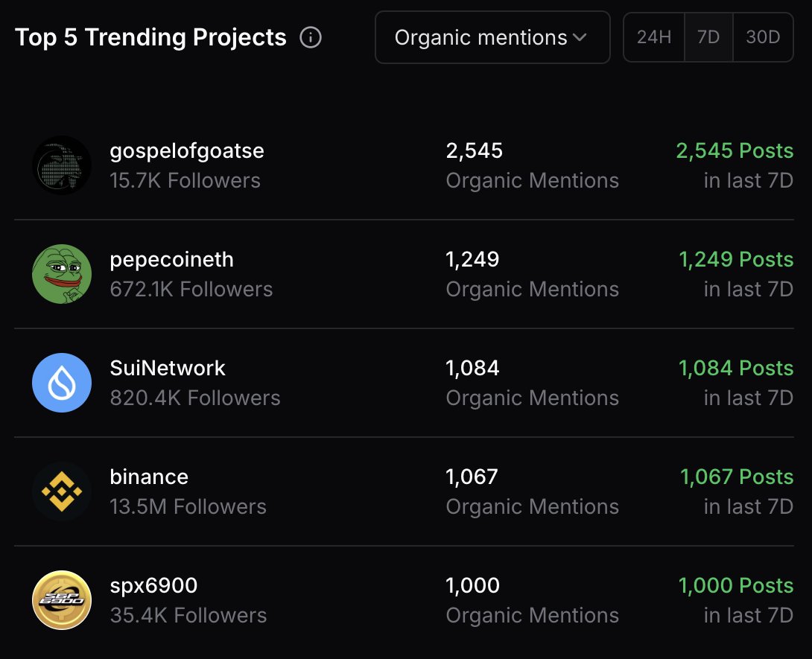The image size is (812, 659).
Task: View the 1,067 Posts link
Action: [737, 477]
